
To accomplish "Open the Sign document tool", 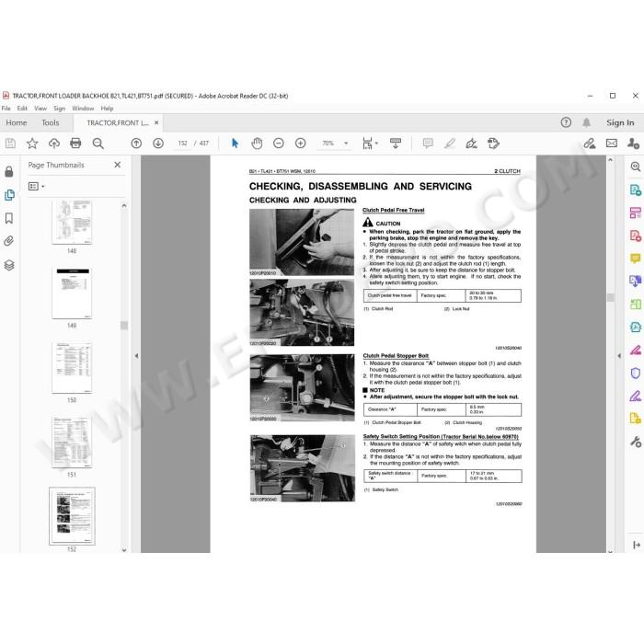I will point(471,144).
